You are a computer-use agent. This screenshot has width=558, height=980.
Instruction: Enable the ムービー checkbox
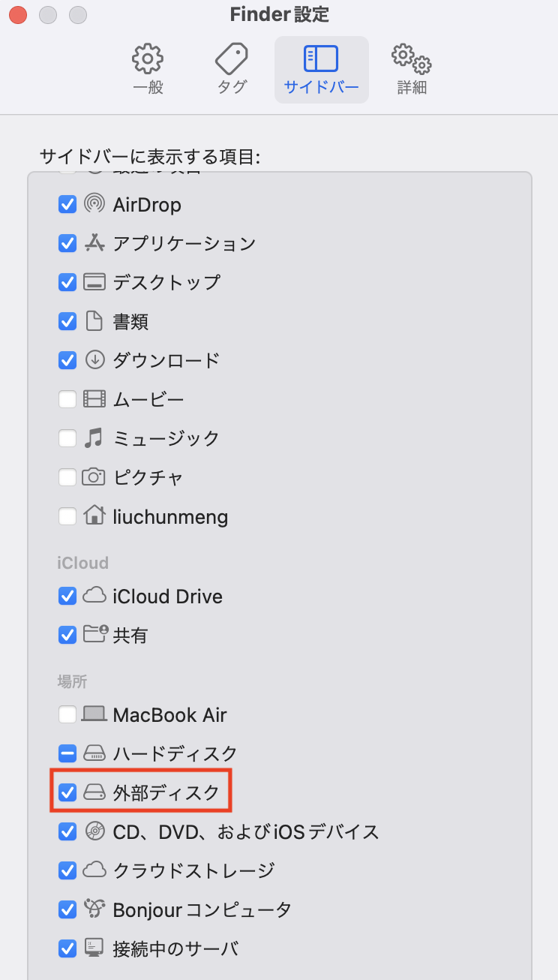tap(67, 399)
